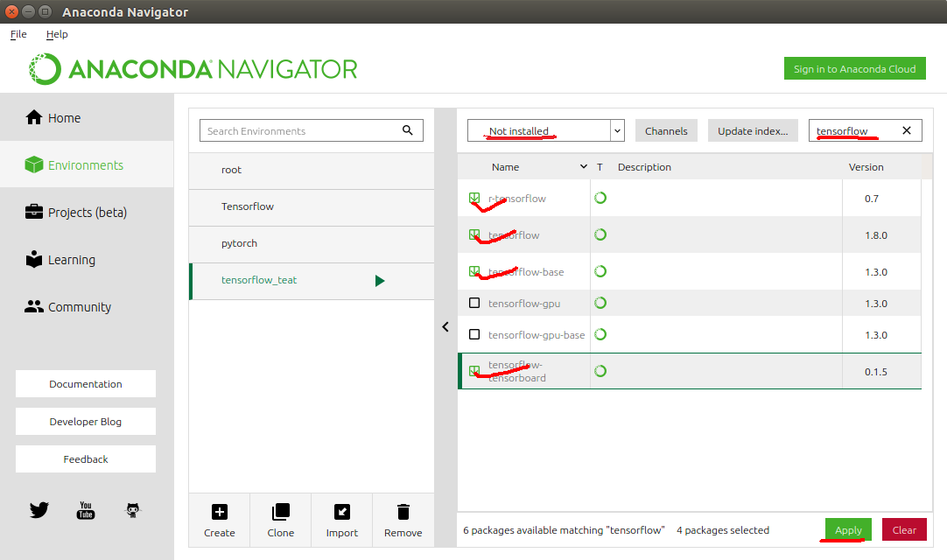
Task: Open the Projects (beta) tab
Action: pyautogui.click(x=87, y=212)
